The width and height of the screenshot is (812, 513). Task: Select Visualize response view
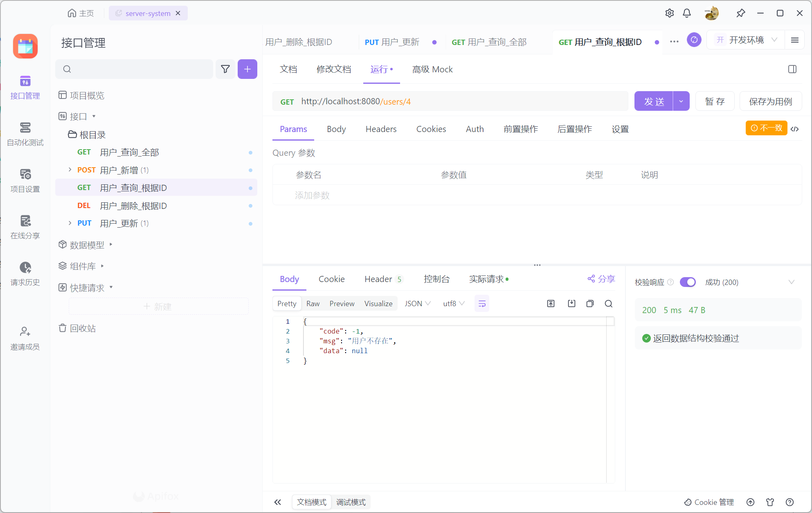click(378, 304)
